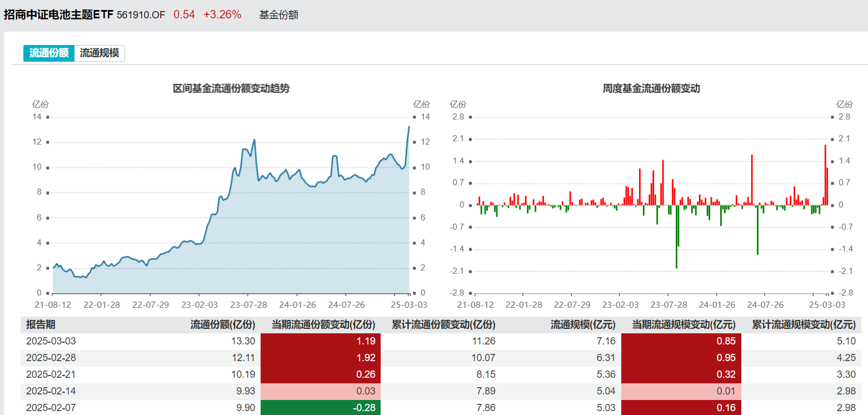Click the 基金份额 label in header
868x415 pixels.
coord(278,15)
